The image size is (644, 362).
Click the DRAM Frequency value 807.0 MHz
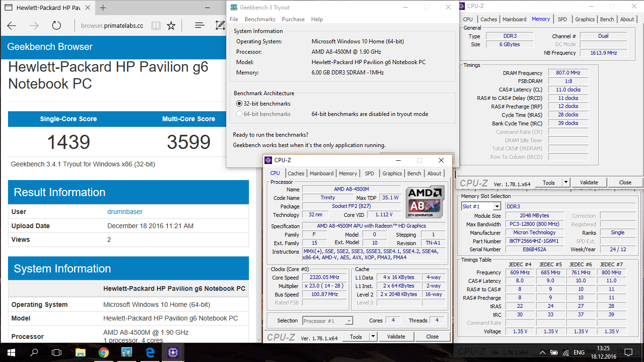point(568,73)
